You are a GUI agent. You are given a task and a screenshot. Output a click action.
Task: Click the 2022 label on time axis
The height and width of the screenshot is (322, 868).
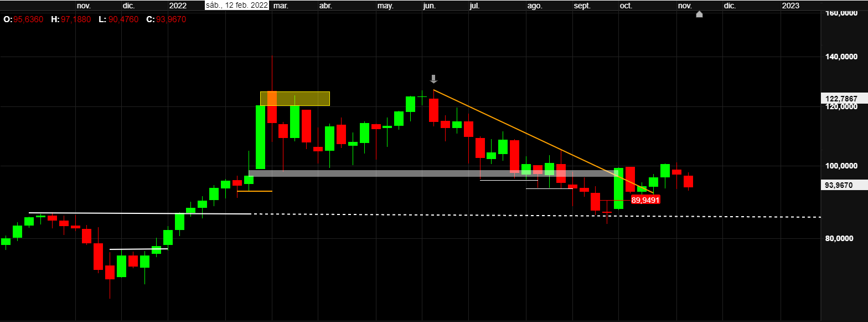click(178, 6)
